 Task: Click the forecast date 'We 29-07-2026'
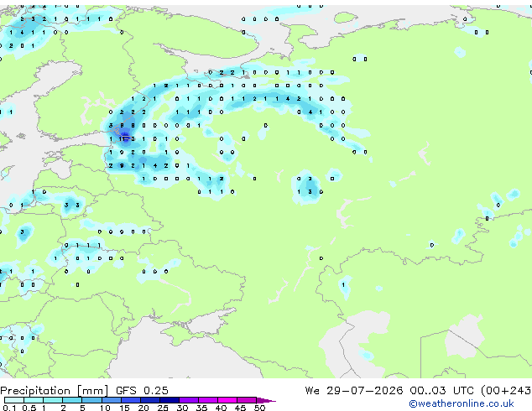[354, 391]
